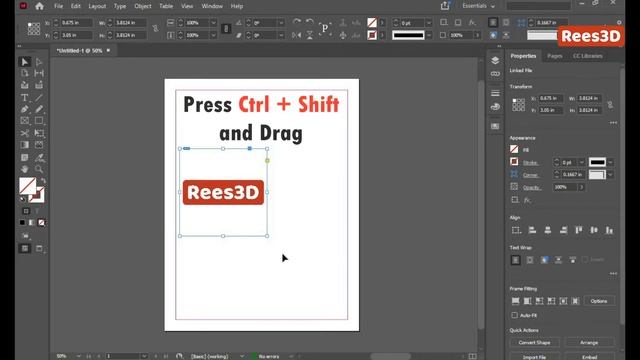Viewport: 640px width, 360px height.
Task: Open corner shape dropdown in Properties
Action: pos(610,175)
